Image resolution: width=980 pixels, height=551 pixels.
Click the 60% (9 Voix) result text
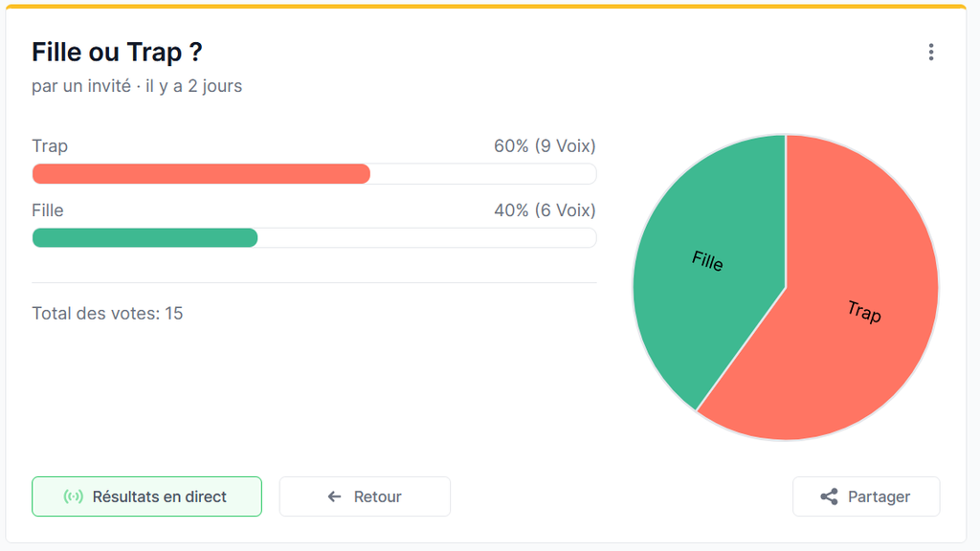pyautogui.click(x=545, y=146)
